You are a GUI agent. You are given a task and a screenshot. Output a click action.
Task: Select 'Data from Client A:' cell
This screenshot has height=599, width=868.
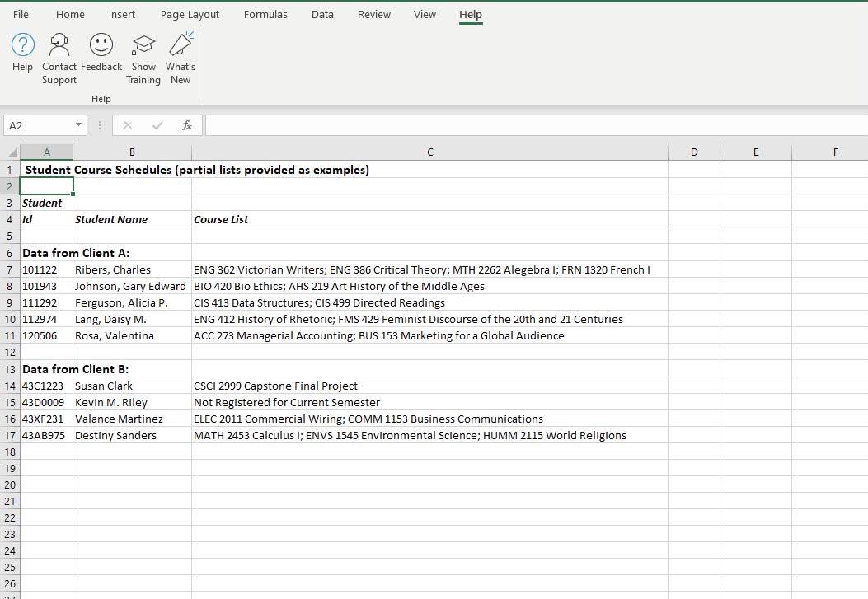(76, 253)
